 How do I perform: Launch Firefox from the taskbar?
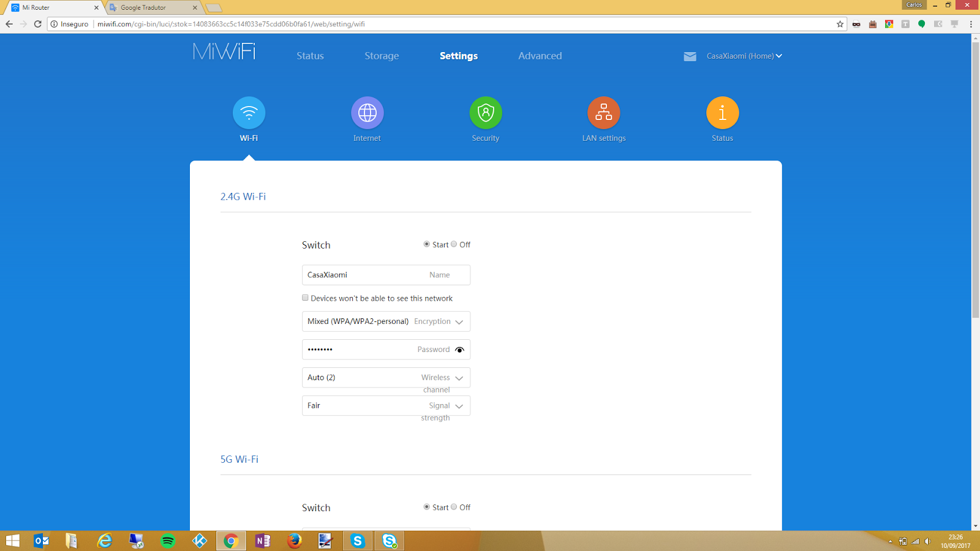point(295,541)
